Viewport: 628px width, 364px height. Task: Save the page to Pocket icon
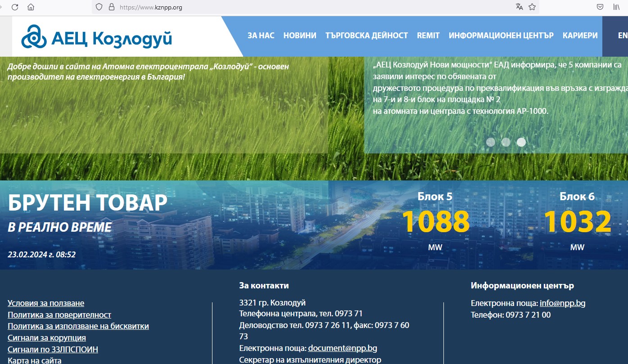click(600, 7)
